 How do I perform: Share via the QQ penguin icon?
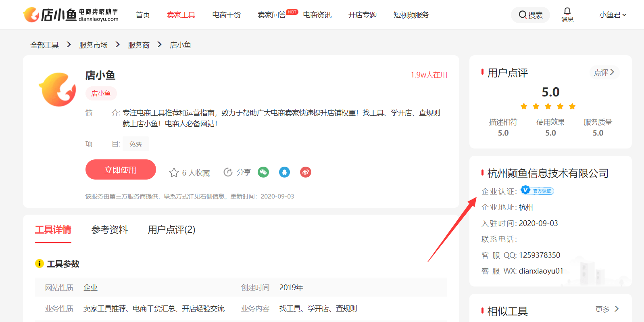(284, 172)
